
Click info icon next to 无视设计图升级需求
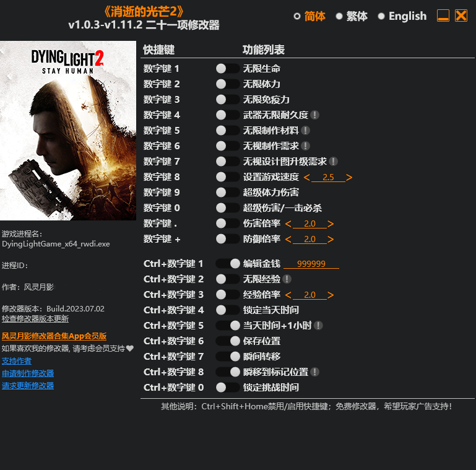(333, 162)
